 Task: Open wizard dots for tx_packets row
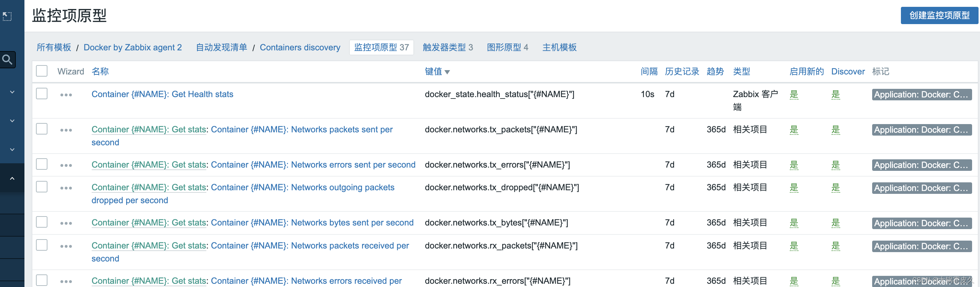[66, 130]
